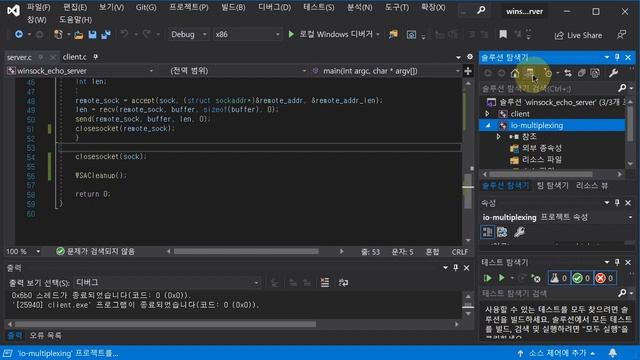Screen dimensions: 640x360
Task: Toggle the failed tests filter showing 0
Action: [605, 278]
